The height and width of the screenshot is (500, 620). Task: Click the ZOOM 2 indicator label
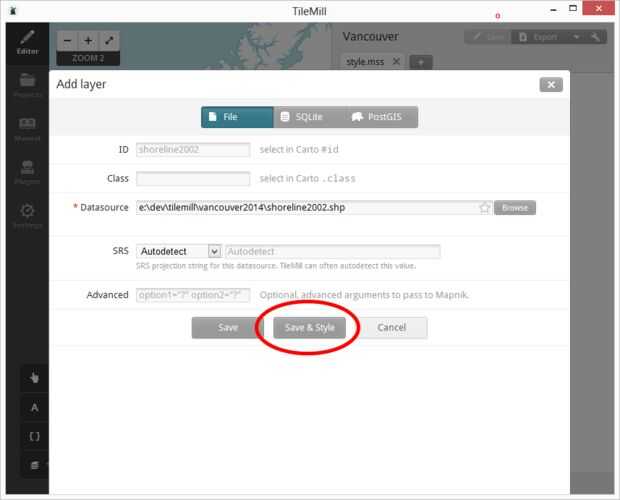pos(88,58)
